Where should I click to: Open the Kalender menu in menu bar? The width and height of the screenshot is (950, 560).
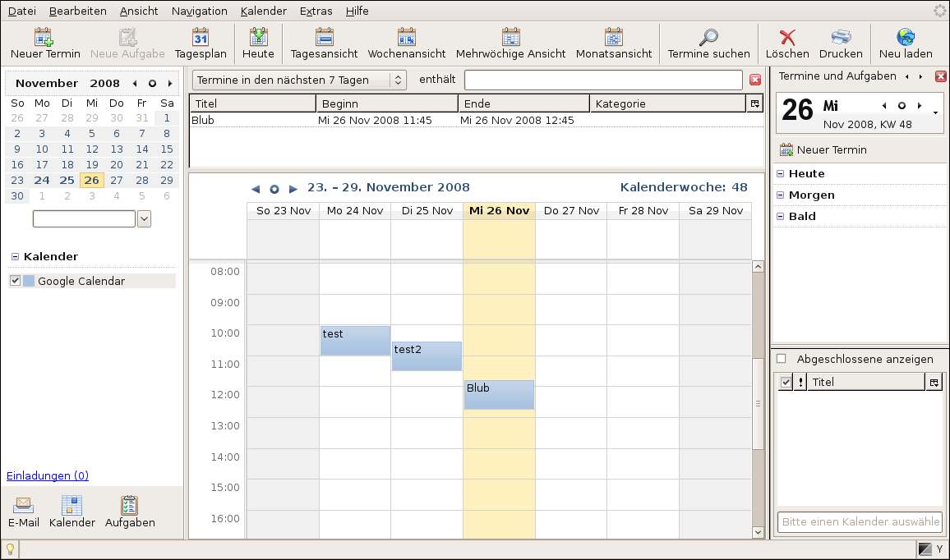click(263, 11)
